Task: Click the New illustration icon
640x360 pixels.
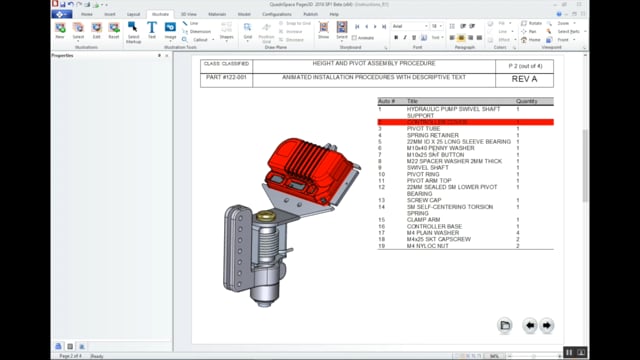Action: 60,28
